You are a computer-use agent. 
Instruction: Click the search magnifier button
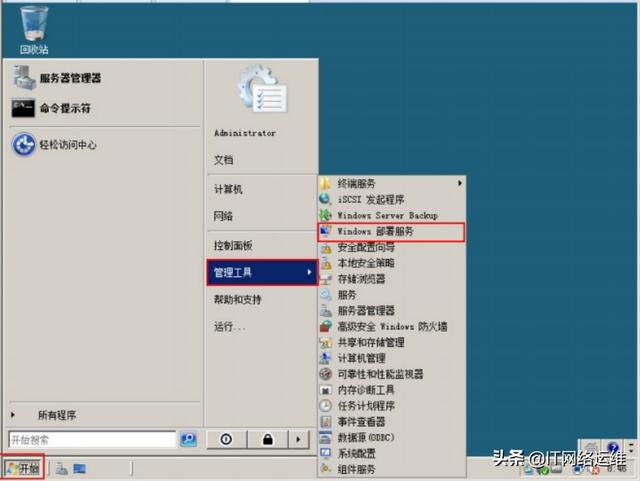click(189, 439)
